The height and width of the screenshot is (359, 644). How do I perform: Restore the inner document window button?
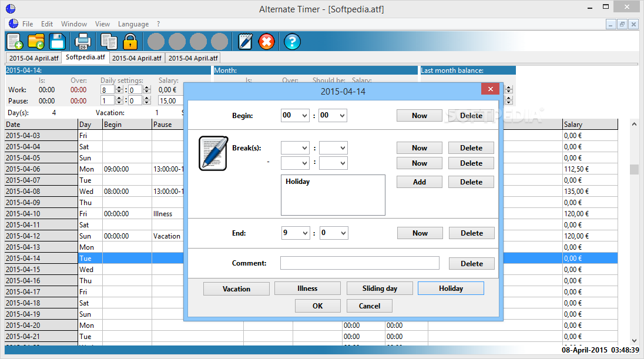[622, 24]
